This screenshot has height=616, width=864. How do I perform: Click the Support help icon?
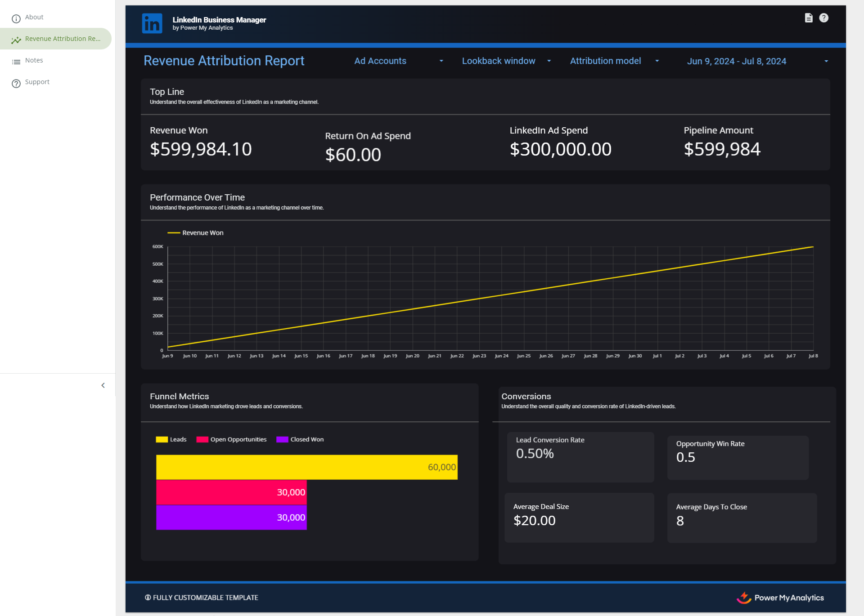(16, 83)
